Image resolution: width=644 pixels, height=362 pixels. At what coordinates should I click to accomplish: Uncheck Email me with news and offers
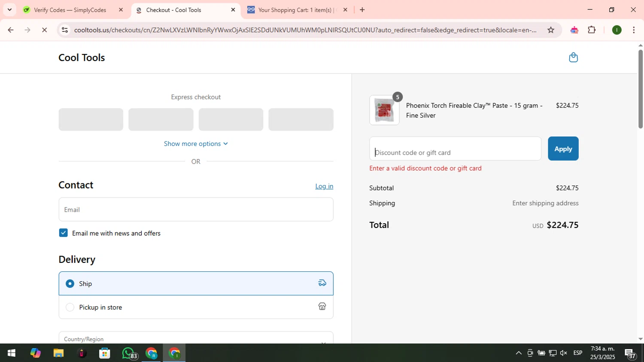pyautogui.click(x=64, y=233)
